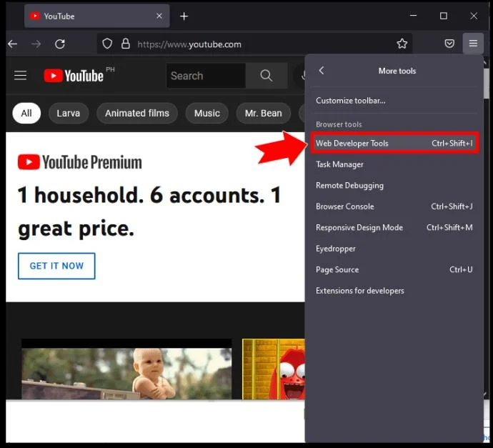Select the Mr. Bean filter chip
493x448 pixels.
click(x=263, y=113)
